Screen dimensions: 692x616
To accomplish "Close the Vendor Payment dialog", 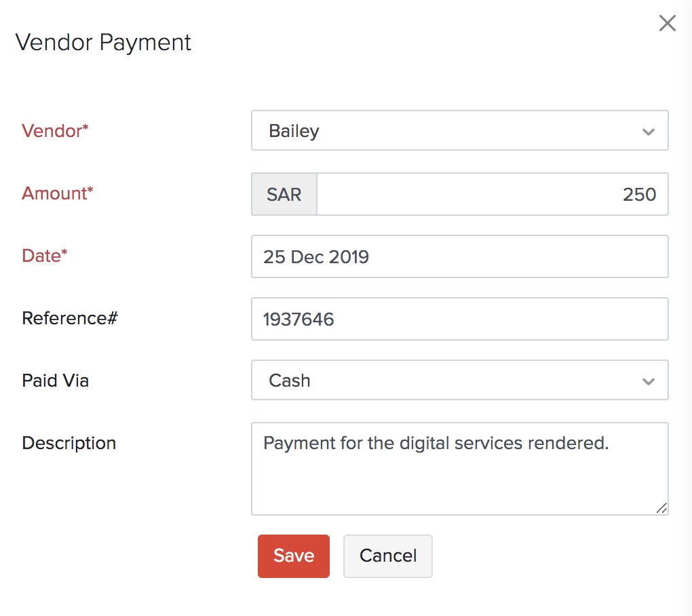I will [x=668, y=24].
